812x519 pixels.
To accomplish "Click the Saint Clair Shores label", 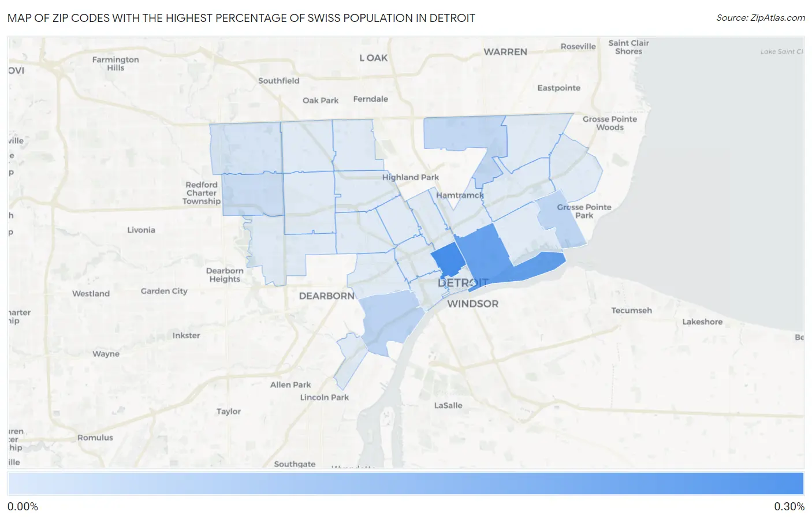I will [628, 47].
